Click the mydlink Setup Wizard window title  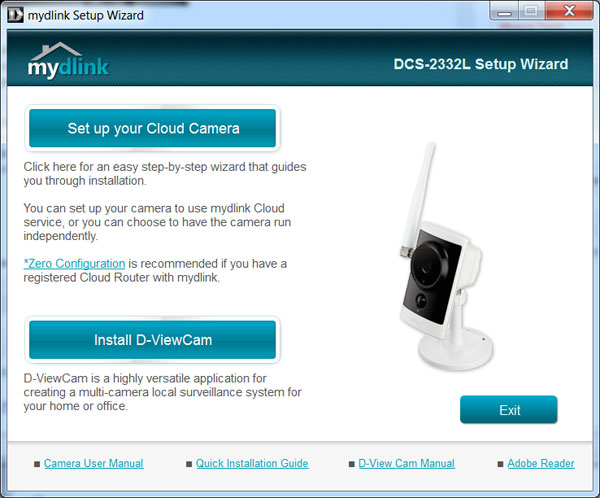pos(86,15)
